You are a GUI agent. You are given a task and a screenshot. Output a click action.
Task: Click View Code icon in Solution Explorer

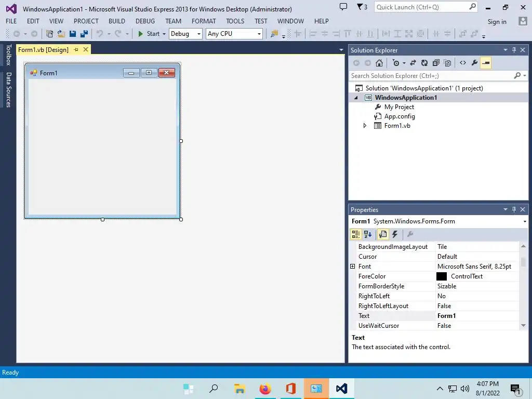tap(463, 63)
